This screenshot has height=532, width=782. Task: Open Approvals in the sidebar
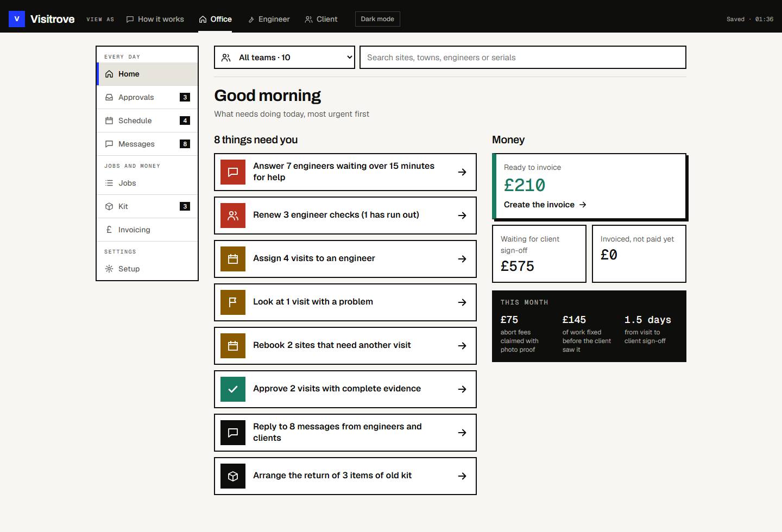(x=147, y=97)
